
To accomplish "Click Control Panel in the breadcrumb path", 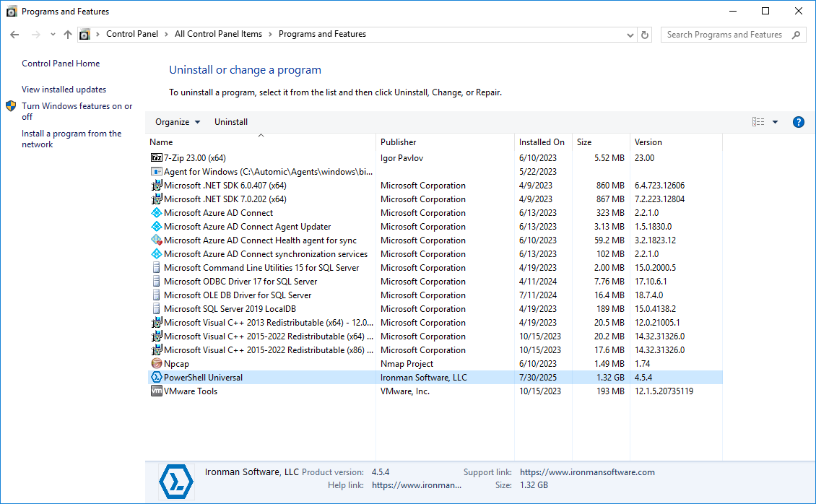I will (132, 35).
